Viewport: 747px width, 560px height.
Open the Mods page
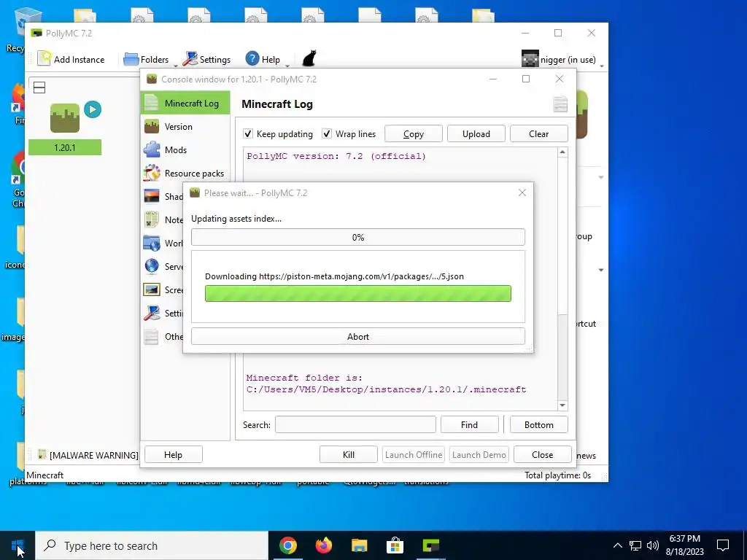pos(185,150)
